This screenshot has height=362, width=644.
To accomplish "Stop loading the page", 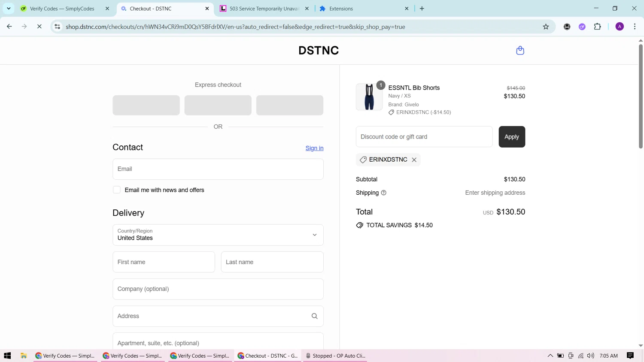I will click(39, 27).
